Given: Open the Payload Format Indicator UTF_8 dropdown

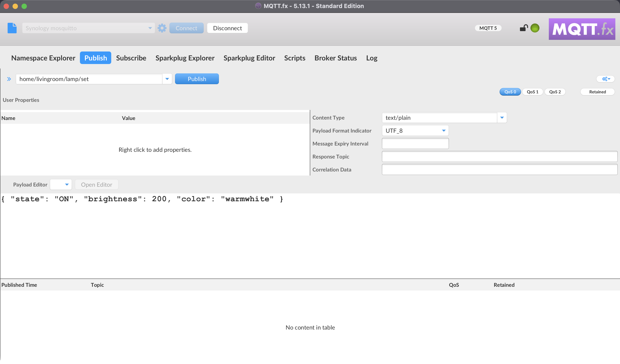Looking at the screenshot, I should click(415, 131).
